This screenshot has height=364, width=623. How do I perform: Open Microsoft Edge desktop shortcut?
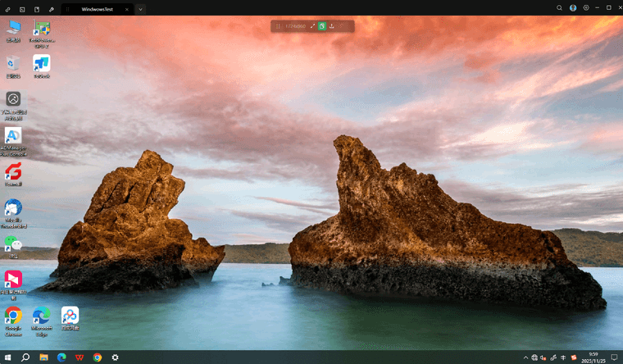pyautogui.click(x=41, y=316)
